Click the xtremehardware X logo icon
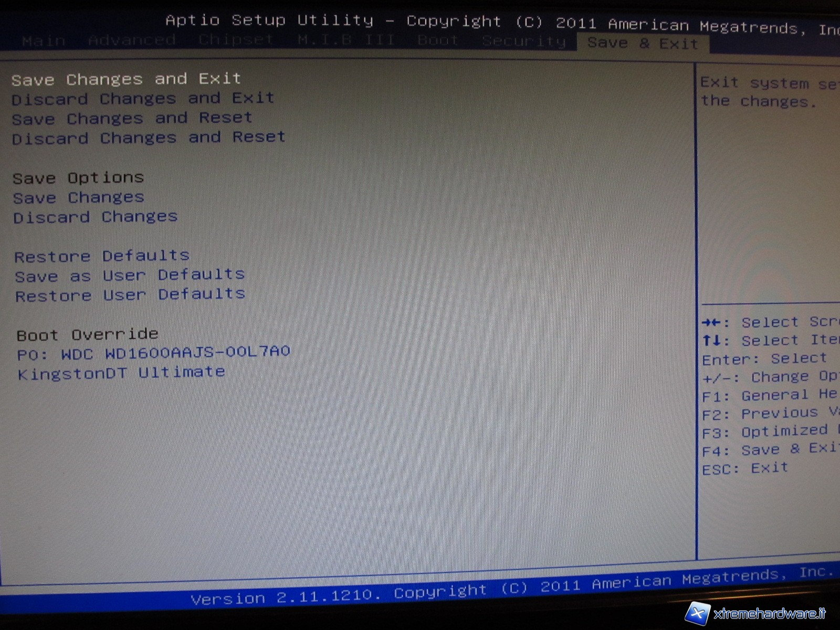 pos(698,614)
